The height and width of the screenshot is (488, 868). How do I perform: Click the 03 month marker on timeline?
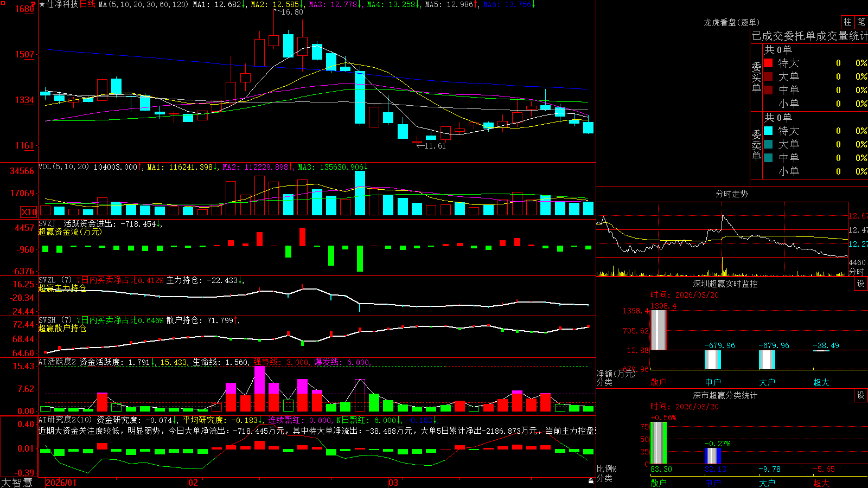click(393, 483)
